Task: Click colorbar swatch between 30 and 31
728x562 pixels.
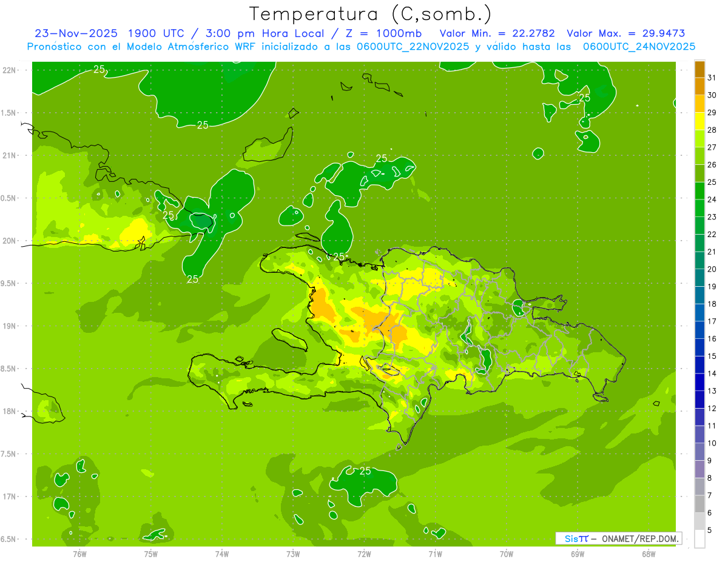Action: coord(699,87)
